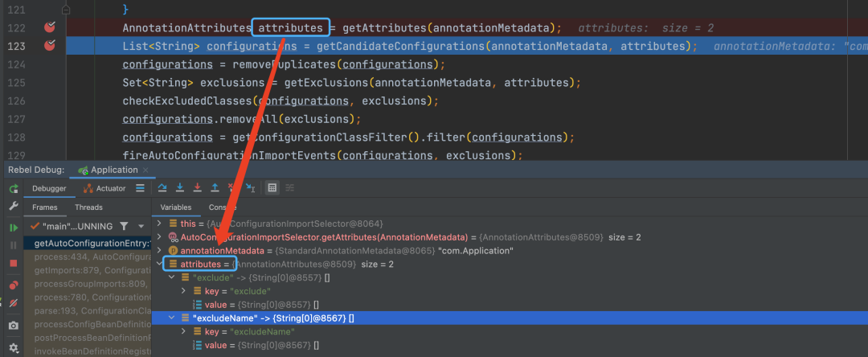The height and width of the screenshot is (357, 868).
Task: Switch to the Debugger tab
Action: tap(49, 188)
